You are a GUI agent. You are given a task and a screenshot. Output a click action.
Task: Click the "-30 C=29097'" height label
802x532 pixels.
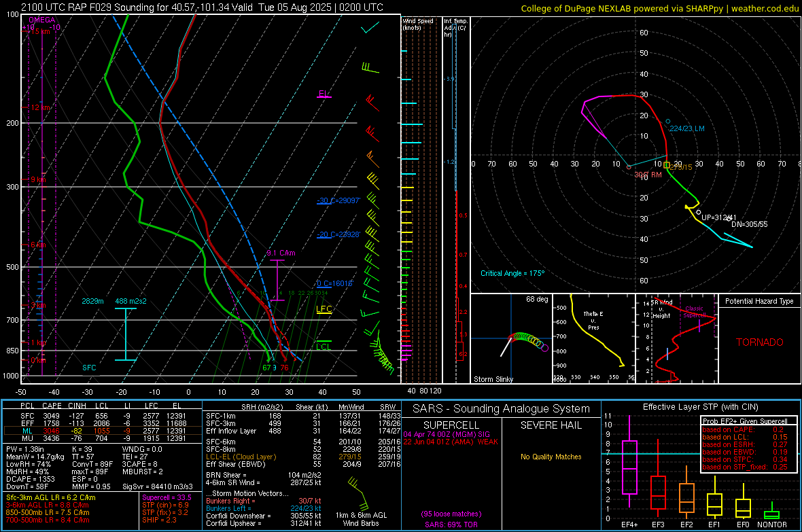pos(338,200)
